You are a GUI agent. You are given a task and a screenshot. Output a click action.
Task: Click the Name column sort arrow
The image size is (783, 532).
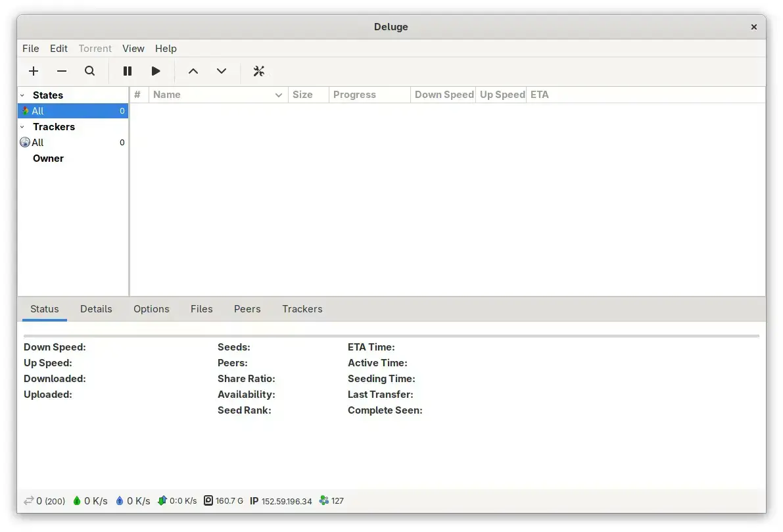click(279, 95)
